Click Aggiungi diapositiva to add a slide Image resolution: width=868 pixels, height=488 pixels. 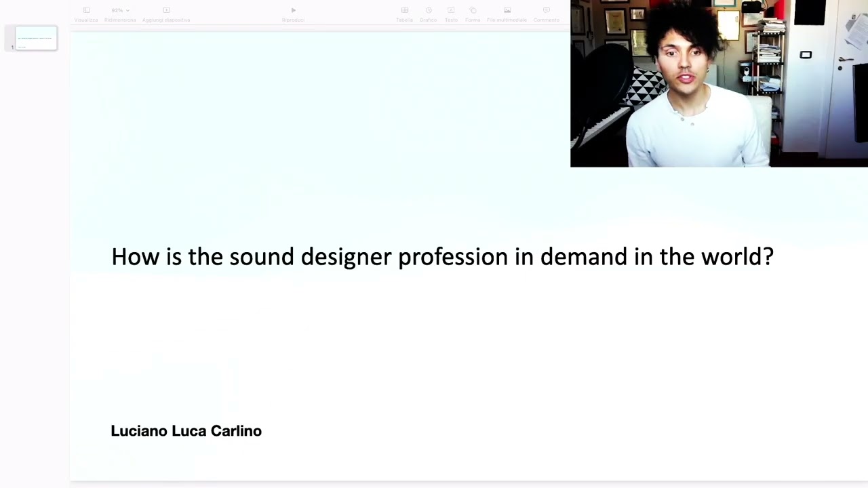pyautogui.click(x=166, y=14)
